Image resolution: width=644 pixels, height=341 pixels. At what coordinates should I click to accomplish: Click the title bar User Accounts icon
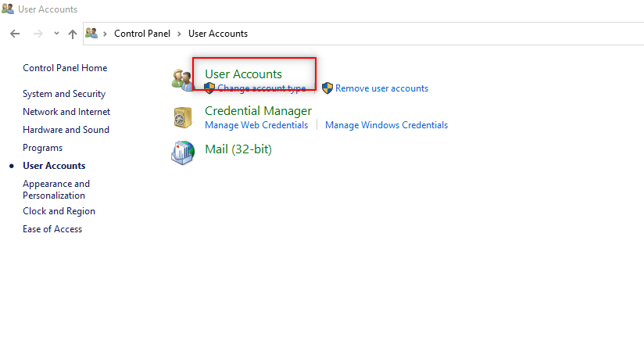click(x=8, y=9)
